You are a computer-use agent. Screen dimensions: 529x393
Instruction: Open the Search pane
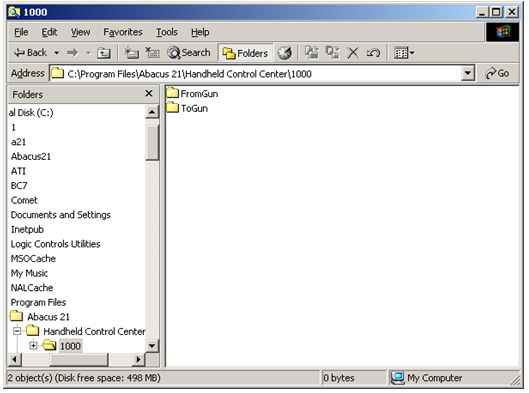189,53
